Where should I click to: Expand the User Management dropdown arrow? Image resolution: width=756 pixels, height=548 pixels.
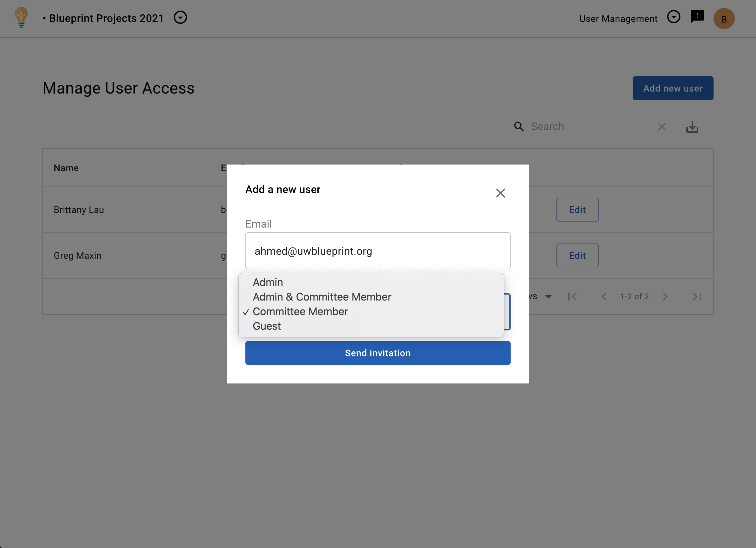tap(673, 17)
